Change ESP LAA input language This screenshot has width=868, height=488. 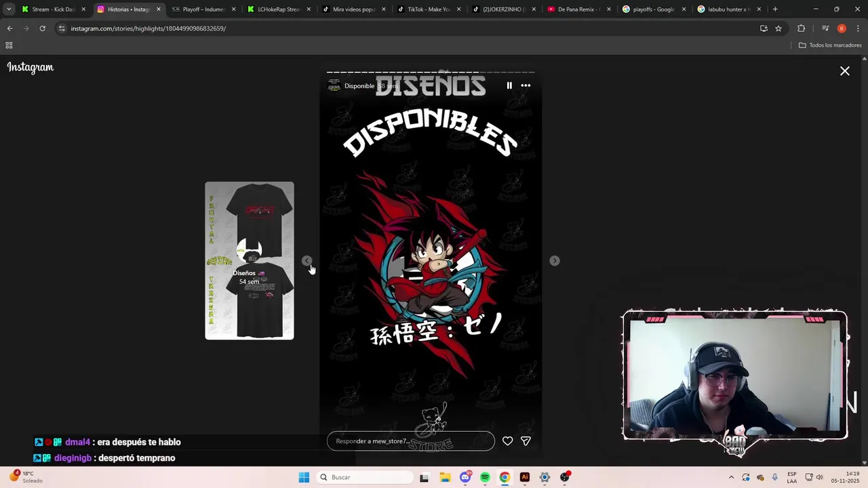tap(792, 477)
